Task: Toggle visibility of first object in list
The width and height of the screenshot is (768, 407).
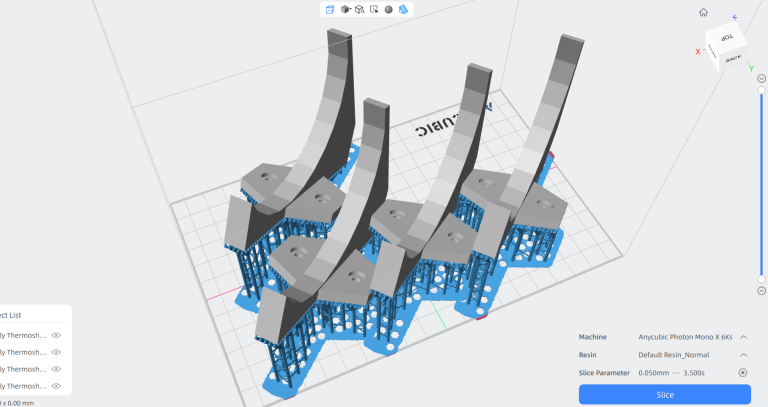Action: (x=57, y=336)
